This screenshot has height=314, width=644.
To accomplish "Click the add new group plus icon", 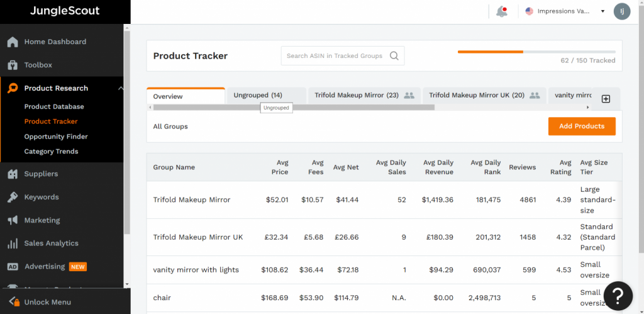I will click(606, 99).
